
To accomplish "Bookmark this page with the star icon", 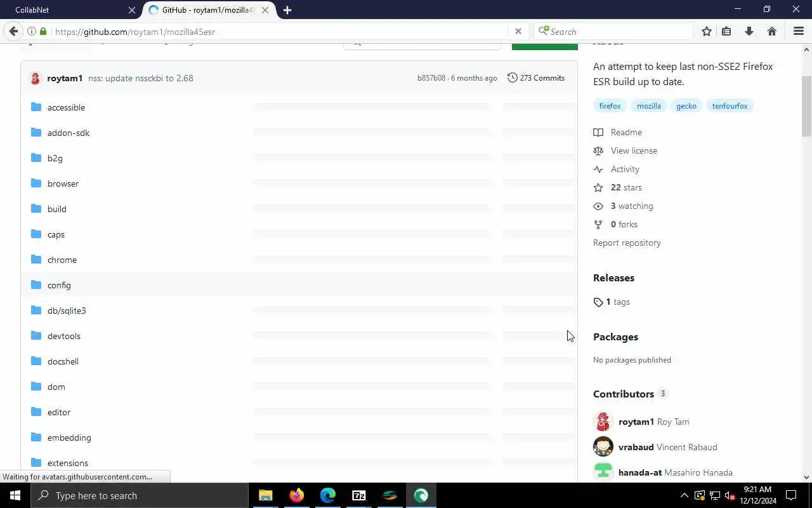I will 706,31.
